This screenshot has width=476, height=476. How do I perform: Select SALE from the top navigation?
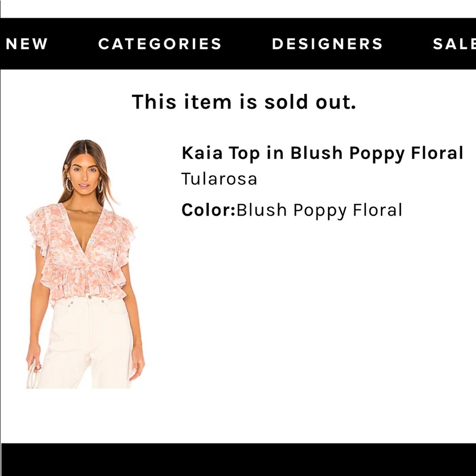454,44
